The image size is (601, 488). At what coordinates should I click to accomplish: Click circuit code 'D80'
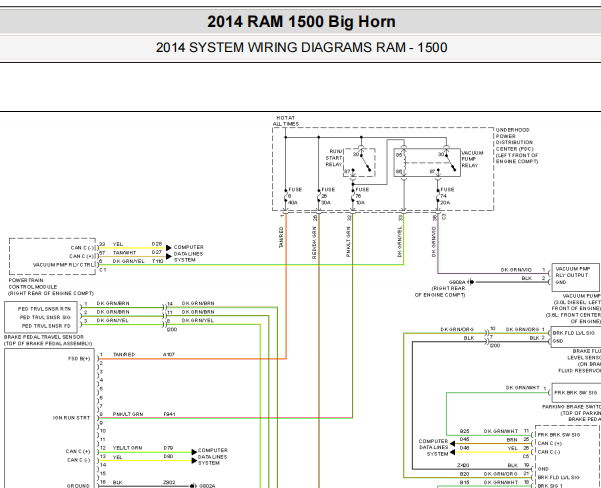pyautogui.click(x=168, y=457)
